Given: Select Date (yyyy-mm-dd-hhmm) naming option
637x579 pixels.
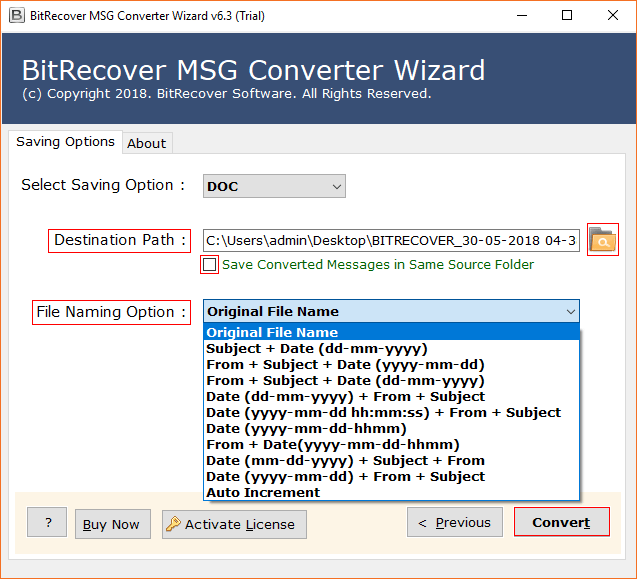Looking at the screenshot, I should 391,429.
